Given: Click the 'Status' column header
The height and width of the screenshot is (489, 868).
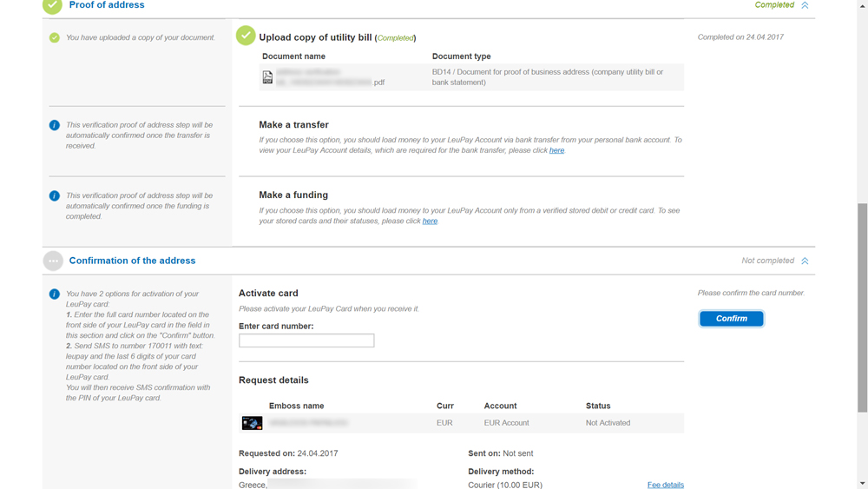Looking at the screenshot, I should pos(598,406).
